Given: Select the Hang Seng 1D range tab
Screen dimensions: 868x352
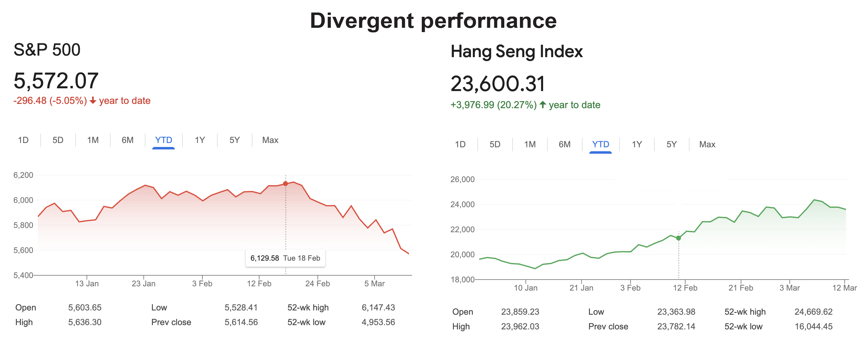Looking at the screenshot, I should click(460, 145).
